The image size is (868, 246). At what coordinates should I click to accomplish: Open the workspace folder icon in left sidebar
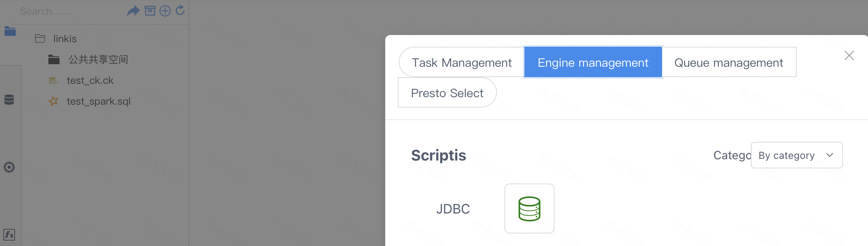tap(10, 31)
